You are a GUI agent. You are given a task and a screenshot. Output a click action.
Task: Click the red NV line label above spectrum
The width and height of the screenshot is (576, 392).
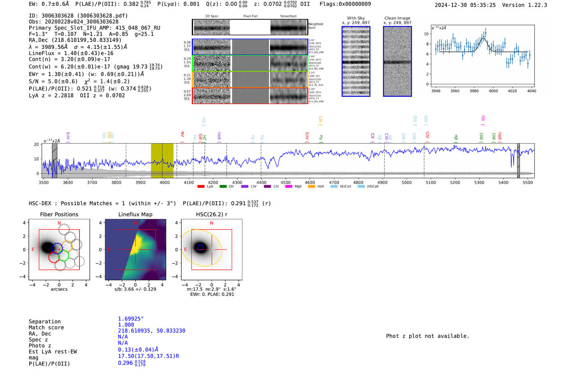[x=182, y=135]
